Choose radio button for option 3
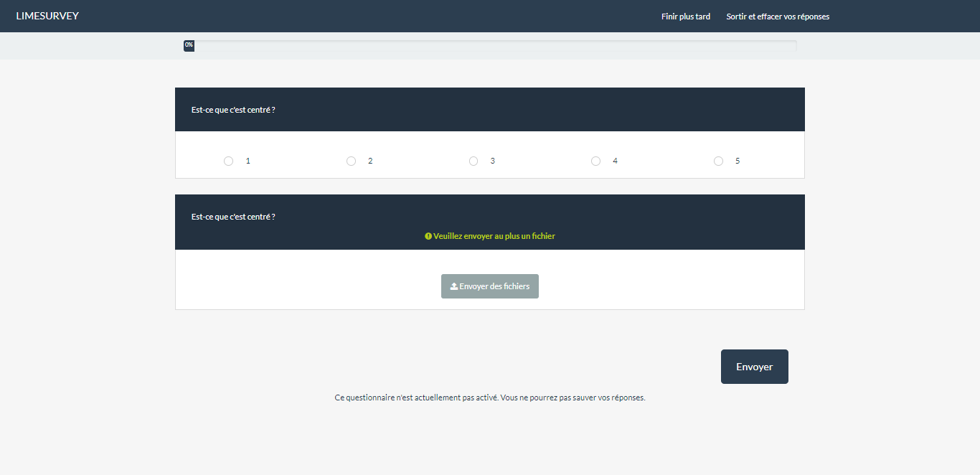Image resolution: width=980 pixels, height=475 pixels. pyautogui.click(x=473, y=161)
